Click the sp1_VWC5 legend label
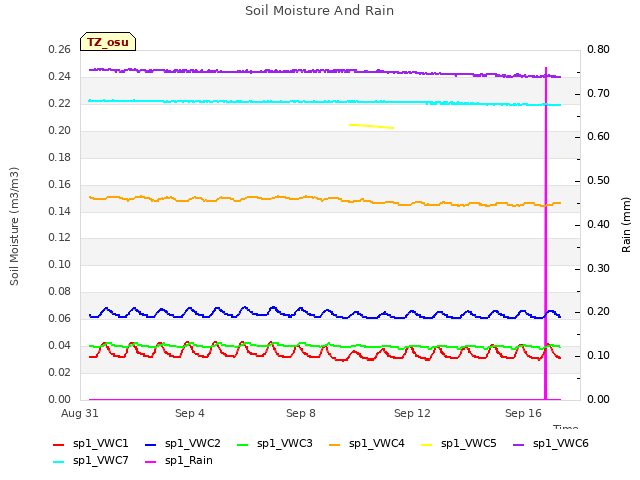This screenshot has height=480, width=640. 469,443
